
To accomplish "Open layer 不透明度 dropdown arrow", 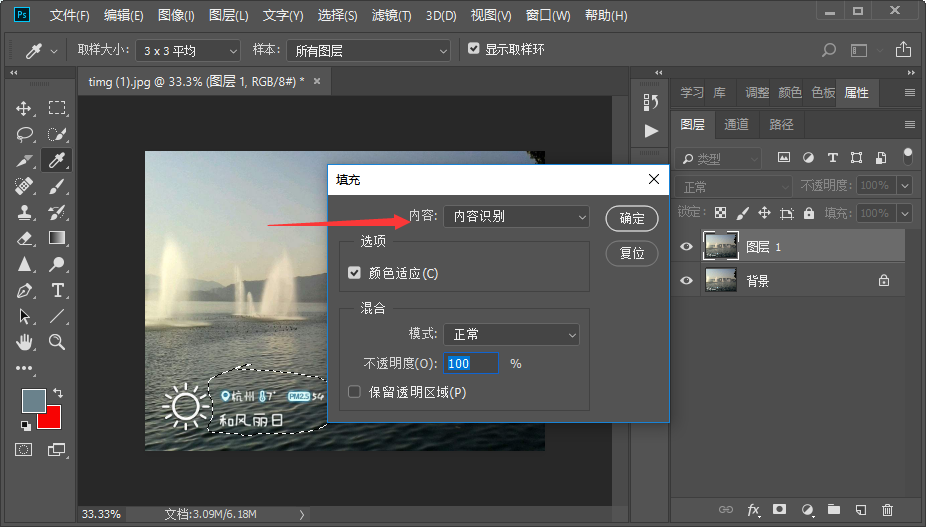I will click(x=905, y=186).
